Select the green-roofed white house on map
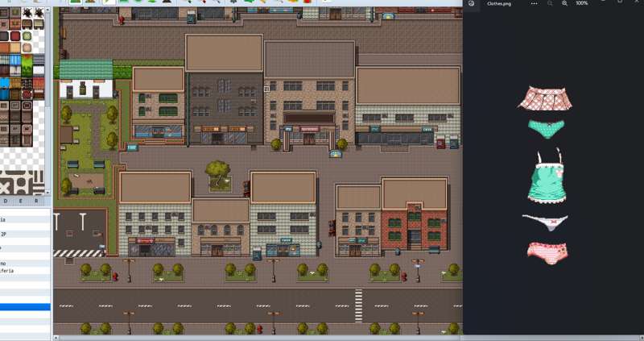Screen dimensions: 644x341 (85, 81)
